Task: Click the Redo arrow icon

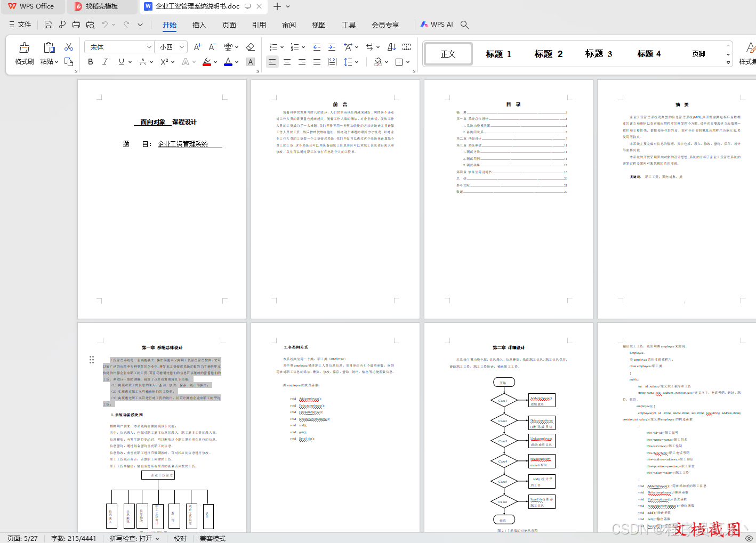Action: pos(126,25)
